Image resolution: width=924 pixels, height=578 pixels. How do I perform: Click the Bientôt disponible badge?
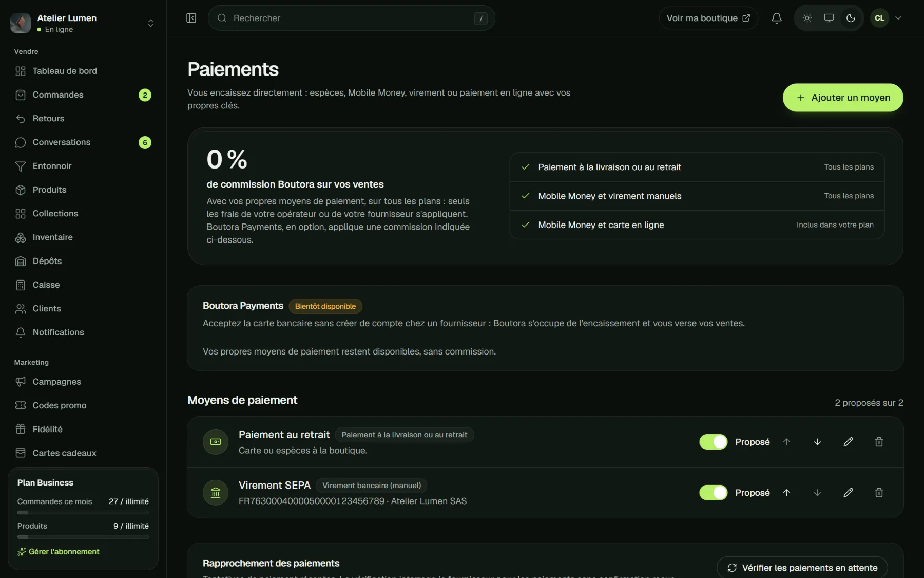(325, 306)
